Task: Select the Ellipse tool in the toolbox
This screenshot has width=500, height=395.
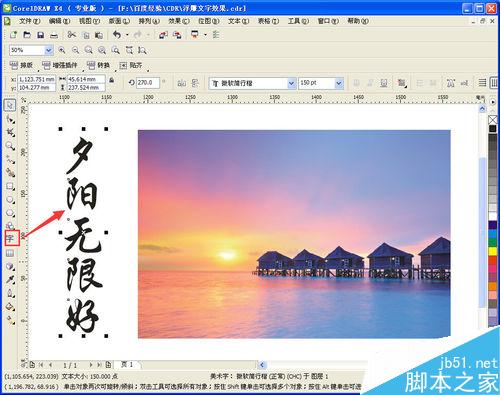Action: point(10,199)
